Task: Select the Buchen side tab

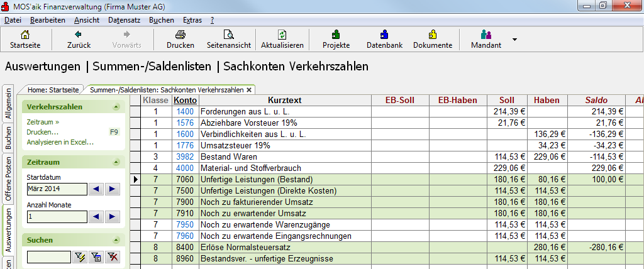Action: coord(8,138)
